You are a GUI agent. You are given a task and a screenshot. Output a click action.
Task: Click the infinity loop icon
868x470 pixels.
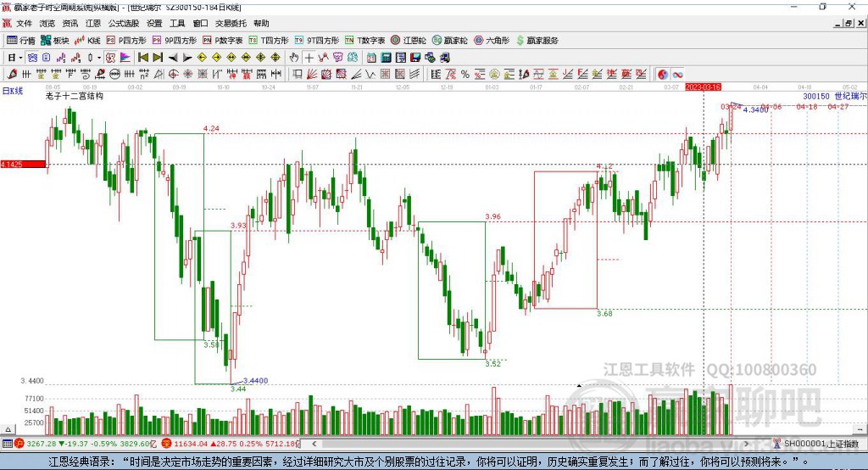677,75
